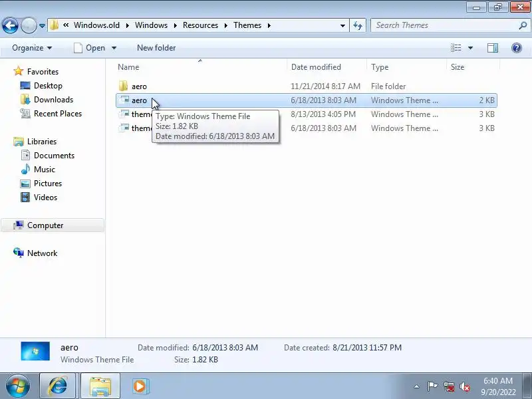Select the theme file dated 8/13/2013 4:05 PM
The width and height of the screenshot is (532, 399).
click(x=307, y=114)
